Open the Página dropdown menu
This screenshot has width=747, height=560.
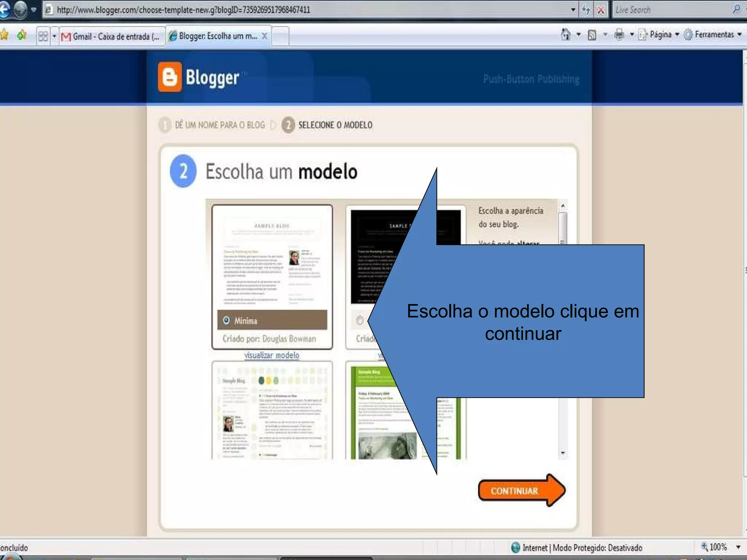660,35
